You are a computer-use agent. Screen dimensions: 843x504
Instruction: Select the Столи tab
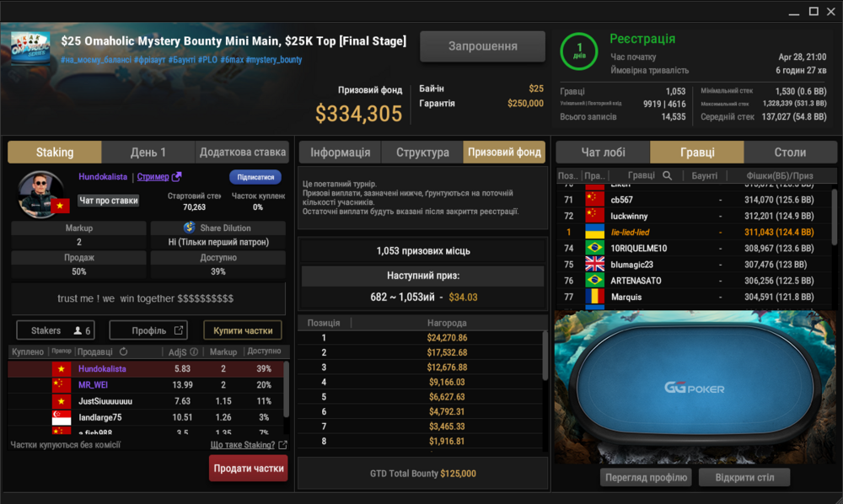(790, 152)
